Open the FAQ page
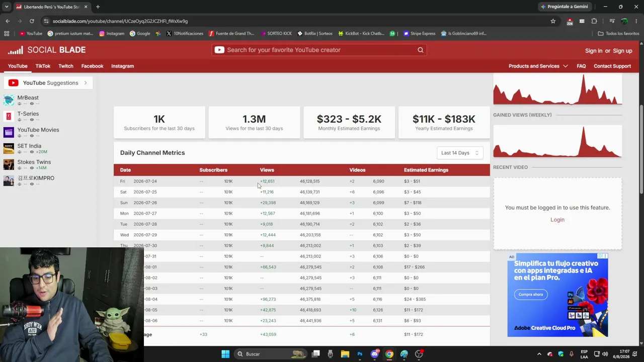The height and width of the screenshot is (362, 644). 581,66
